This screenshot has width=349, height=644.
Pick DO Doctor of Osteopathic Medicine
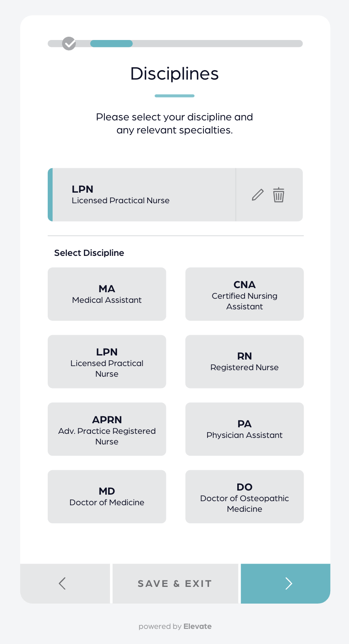pos(245,497)
